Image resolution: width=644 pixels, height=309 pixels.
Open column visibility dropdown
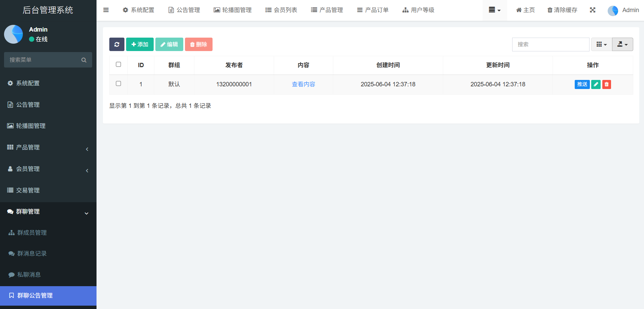tap(602, 44)
